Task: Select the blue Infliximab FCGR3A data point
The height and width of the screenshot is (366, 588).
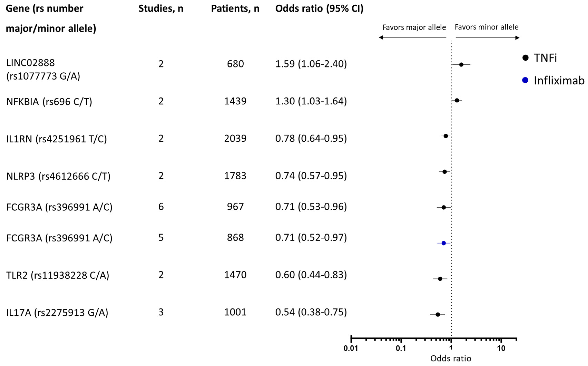Action: point(444,243)
